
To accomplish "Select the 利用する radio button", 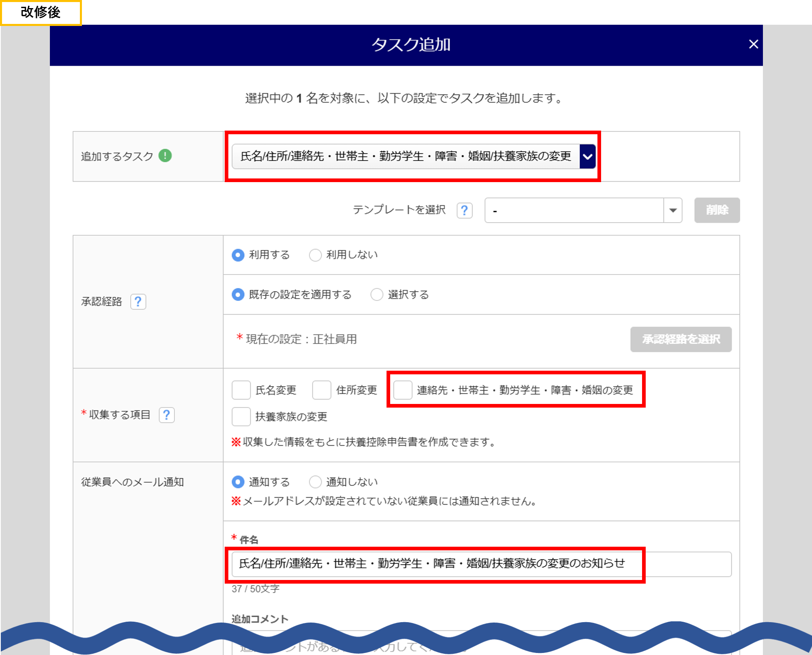I will point(238,255).
